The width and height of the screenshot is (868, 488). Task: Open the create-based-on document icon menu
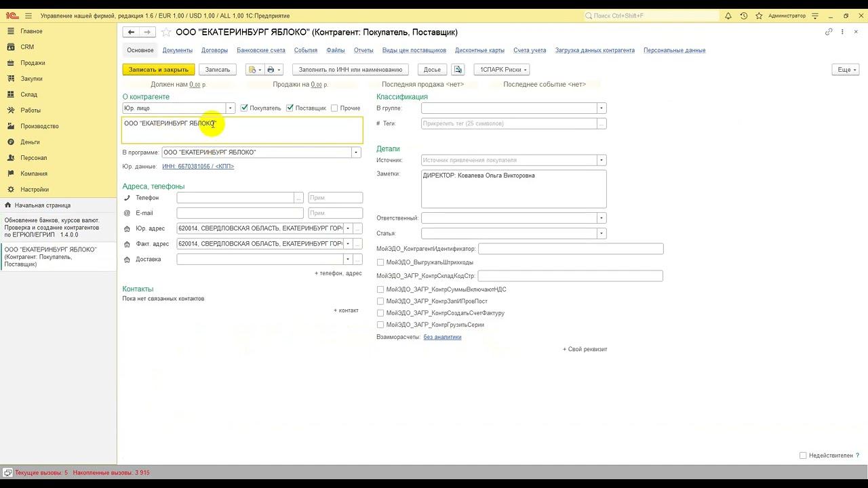(254, 69)
